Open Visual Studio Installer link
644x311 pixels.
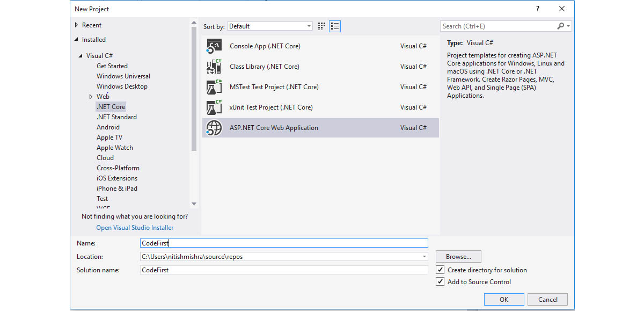click(135, 228)
